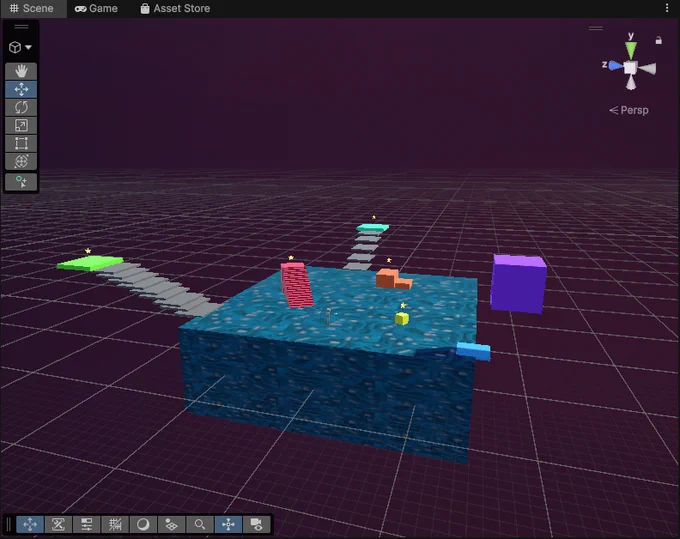
Task: Select the gray staircase leading to green platform
Action: pos(159,290)
